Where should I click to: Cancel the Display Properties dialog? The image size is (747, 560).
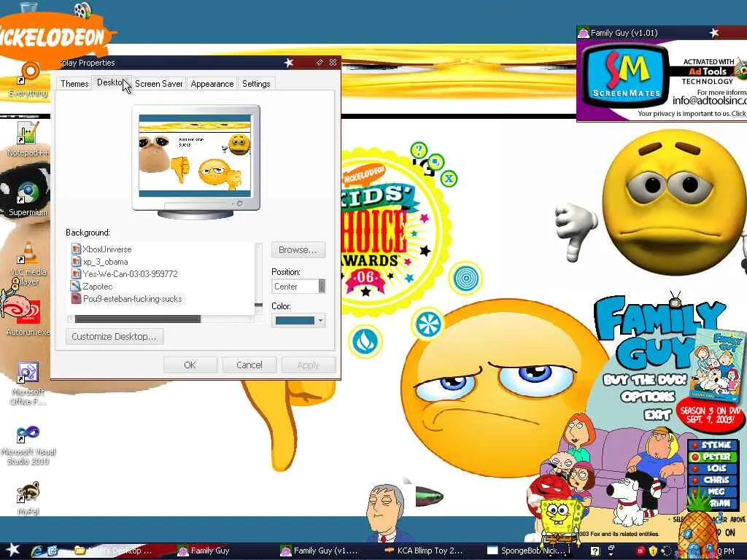(249, 365)
